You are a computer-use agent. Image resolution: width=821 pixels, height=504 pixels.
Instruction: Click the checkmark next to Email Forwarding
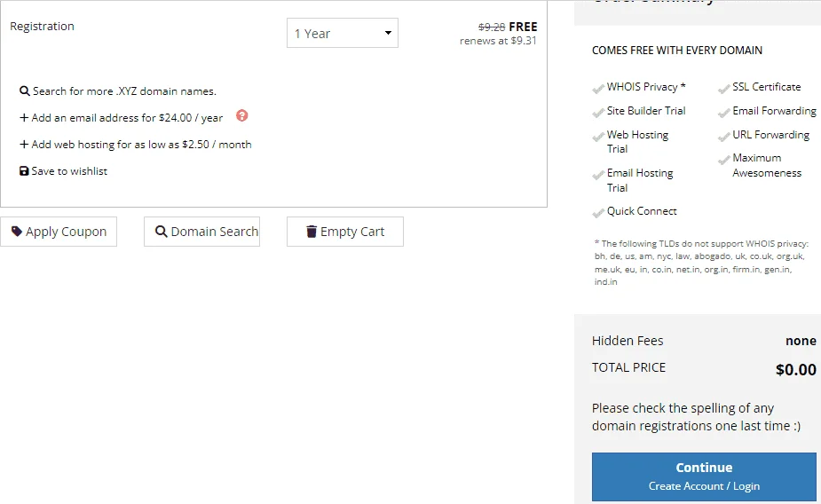[723, 113]
